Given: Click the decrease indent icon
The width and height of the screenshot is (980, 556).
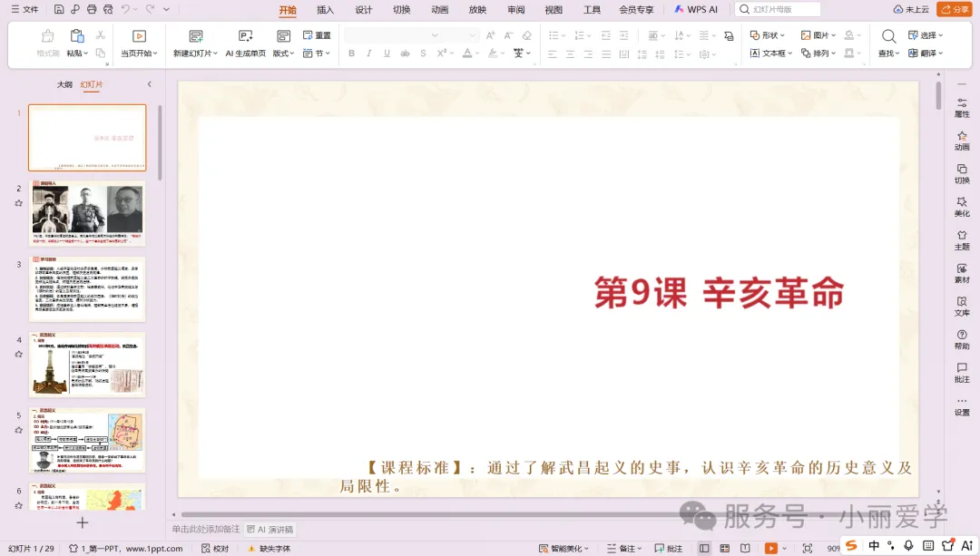Looking at the screenshot, I should (x=605, y=35).
